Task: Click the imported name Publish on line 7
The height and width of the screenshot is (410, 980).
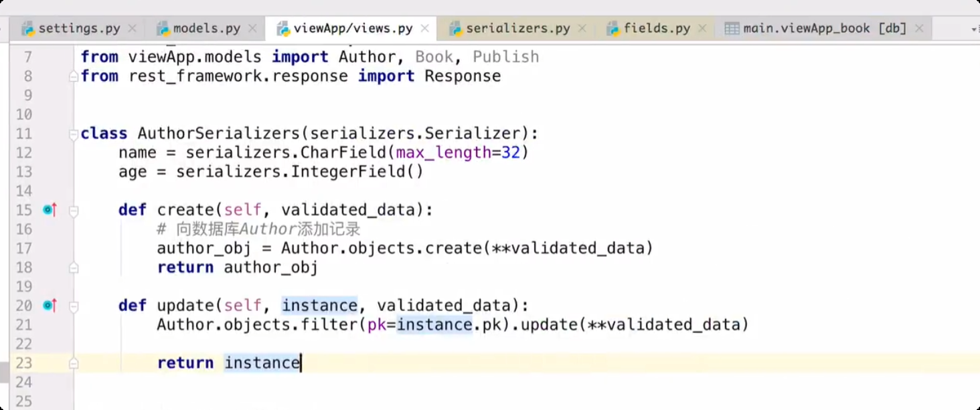Action: click(505, 57)
